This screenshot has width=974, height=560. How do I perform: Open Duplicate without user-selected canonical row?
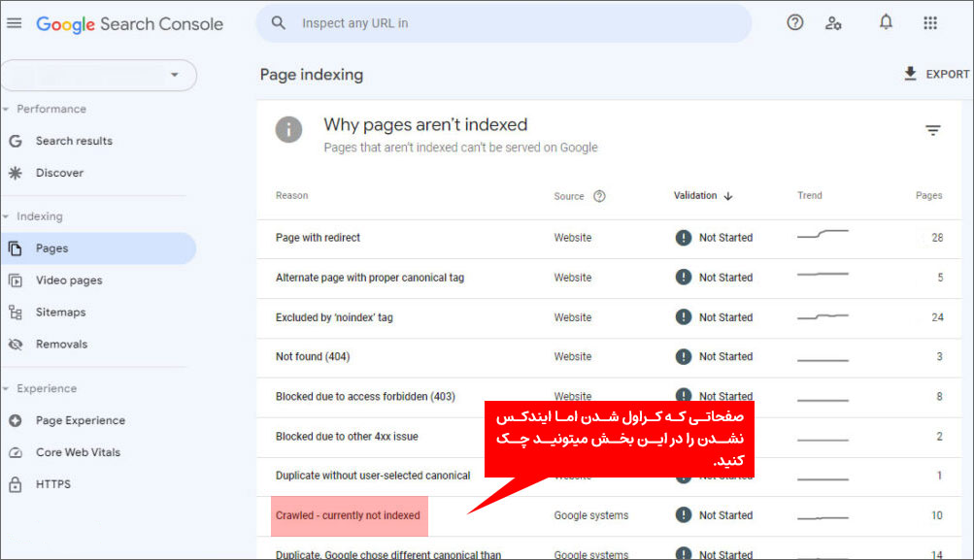click(610, 477)
